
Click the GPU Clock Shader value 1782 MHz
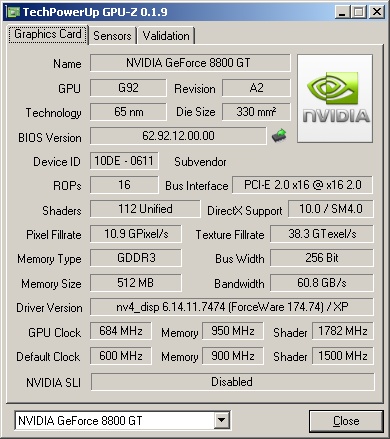(x=343, y=331)
